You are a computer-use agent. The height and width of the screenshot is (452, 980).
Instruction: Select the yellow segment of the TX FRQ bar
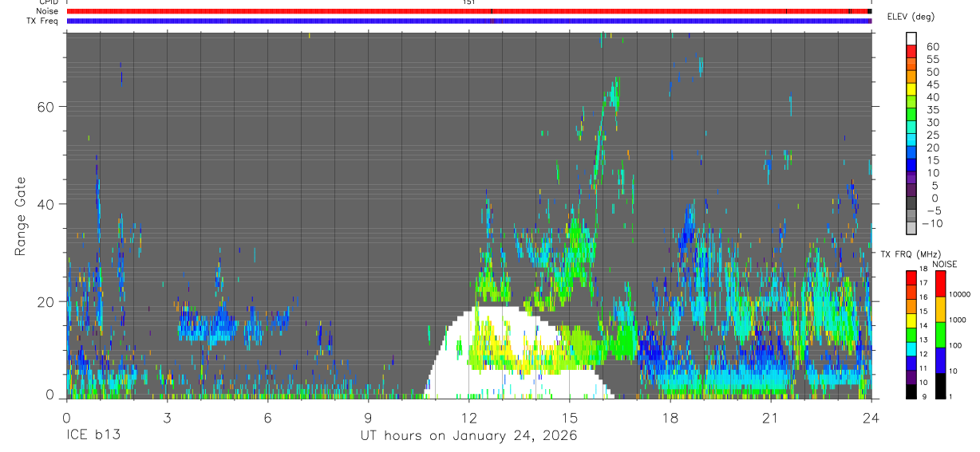tap(911, 320)
